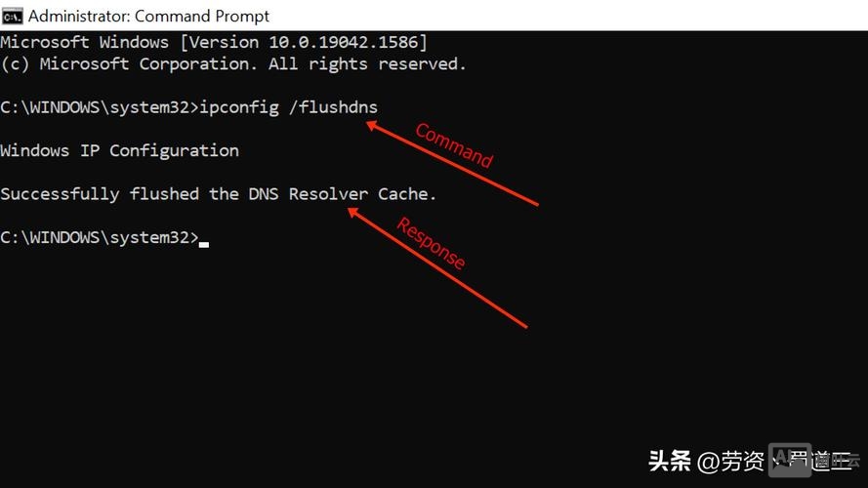Click the word 'DNS' in the response

pos(264,194)
